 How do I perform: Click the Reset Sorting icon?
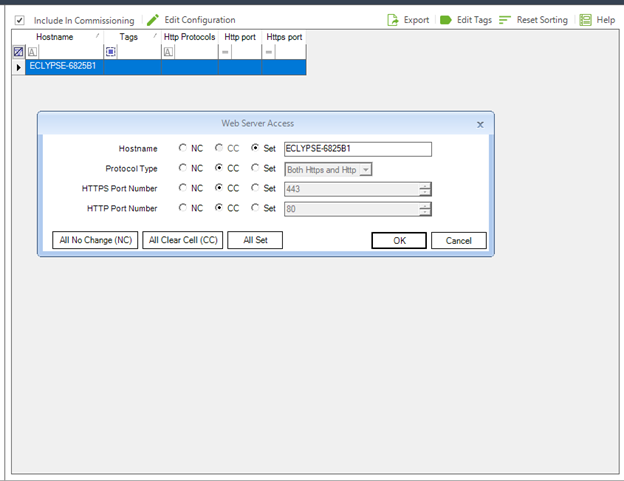[x=505, y=20]
